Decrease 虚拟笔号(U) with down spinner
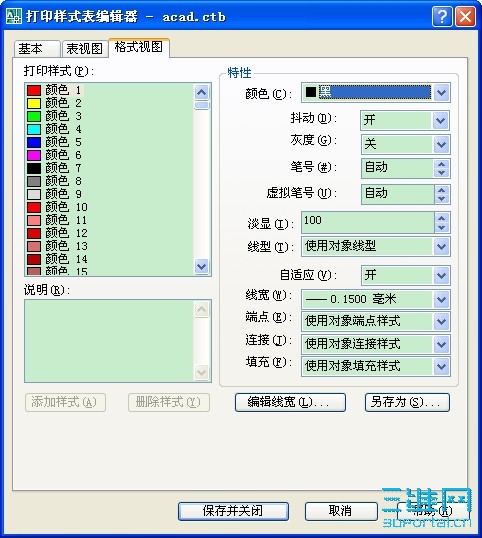The image size is (482, 538). pyautogui.click(x=442, y=199)
